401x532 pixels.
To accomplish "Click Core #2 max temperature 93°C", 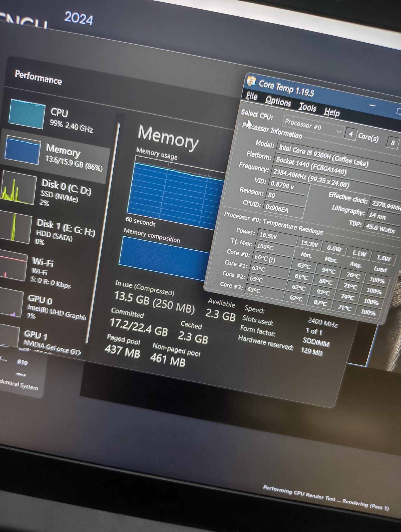I will (323, 292).
